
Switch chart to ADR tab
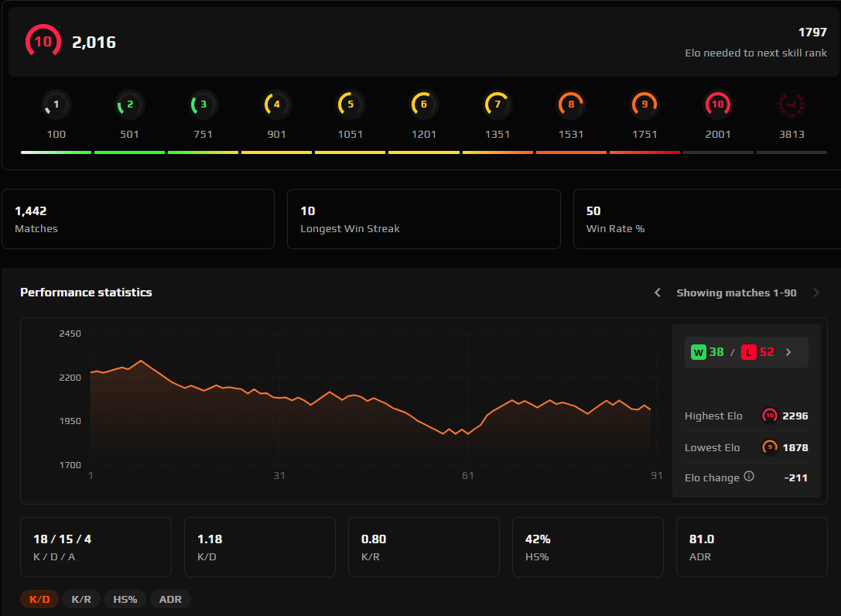point(170,599)
